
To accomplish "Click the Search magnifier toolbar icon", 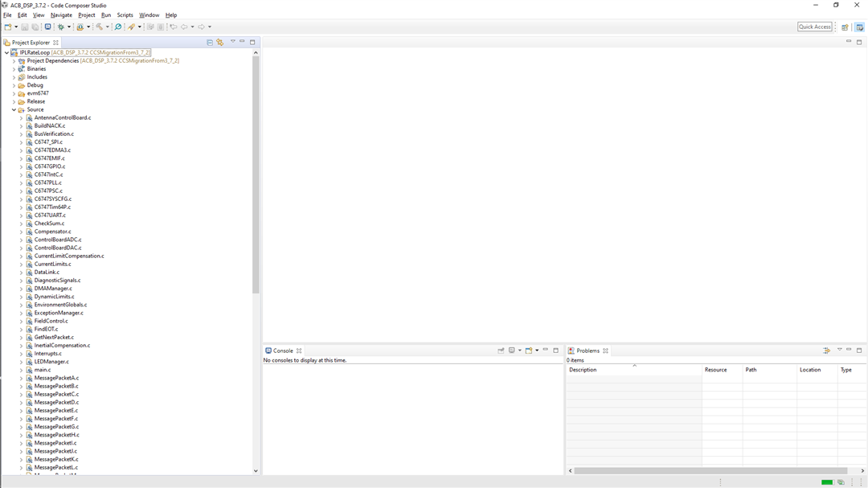I will point(118,27).
